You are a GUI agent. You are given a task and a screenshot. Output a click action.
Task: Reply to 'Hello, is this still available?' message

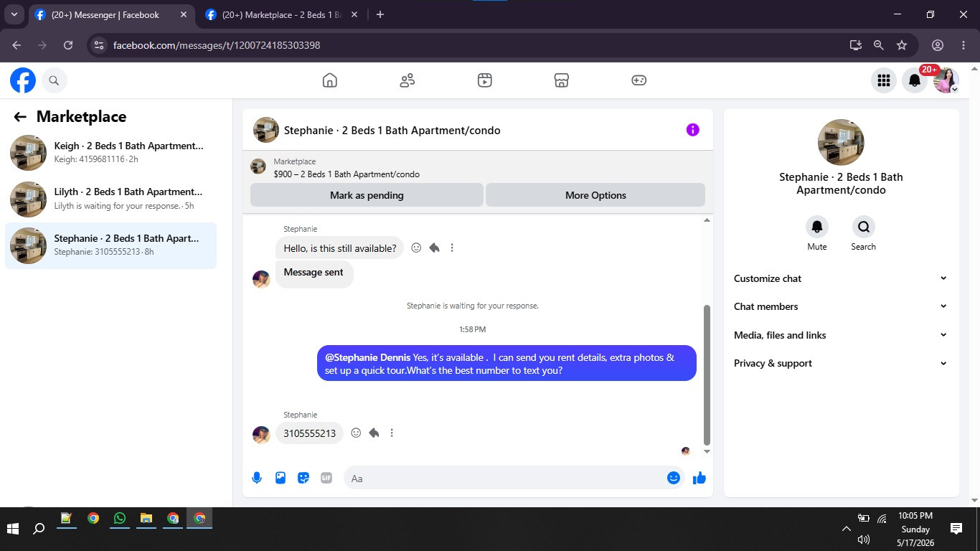point(434,248)
